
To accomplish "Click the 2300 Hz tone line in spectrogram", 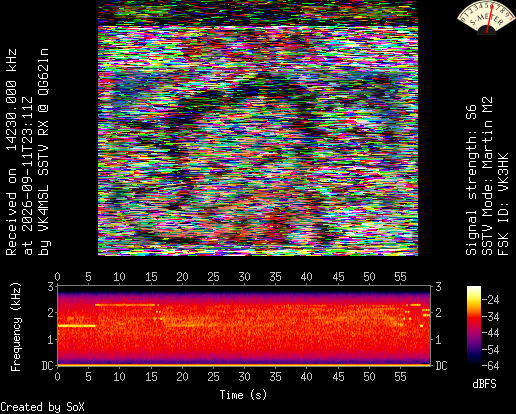I will point(125,305).
